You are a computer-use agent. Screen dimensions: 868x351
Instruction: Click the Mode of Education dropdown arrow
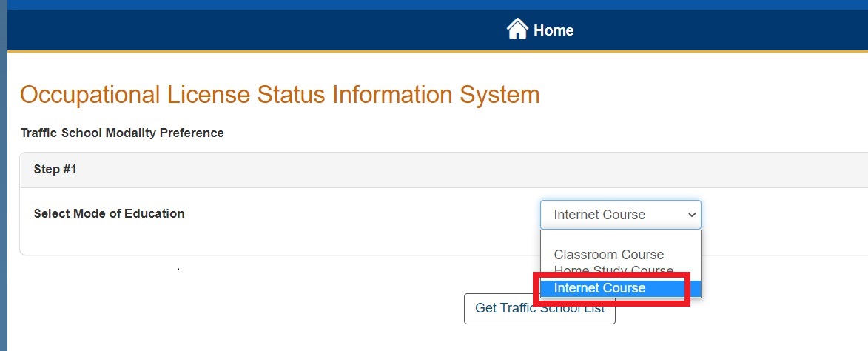[692, 215]
